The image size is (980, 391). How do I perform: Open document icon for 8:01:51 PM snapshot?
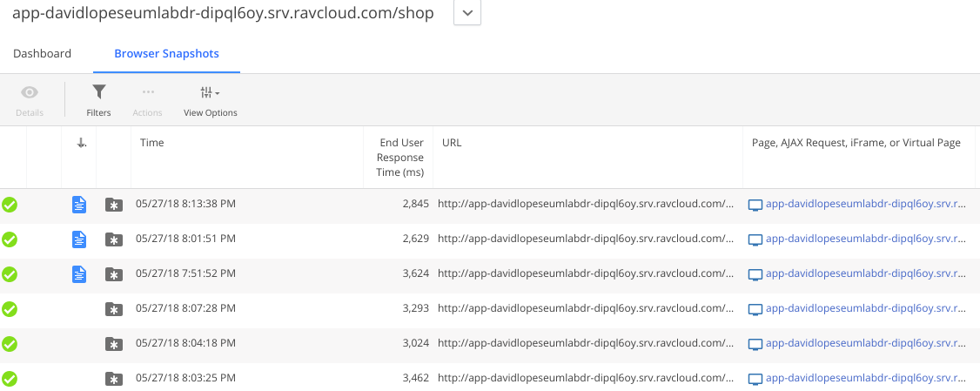(x=79, y=239)
